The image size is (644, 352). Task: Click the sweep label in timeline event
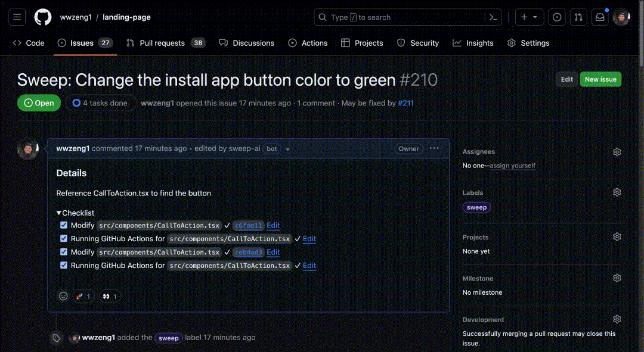point(168,338)
